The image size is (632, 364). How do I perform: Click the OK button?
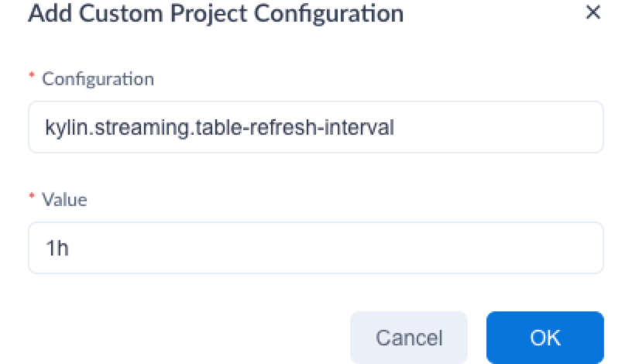point(544,338)
